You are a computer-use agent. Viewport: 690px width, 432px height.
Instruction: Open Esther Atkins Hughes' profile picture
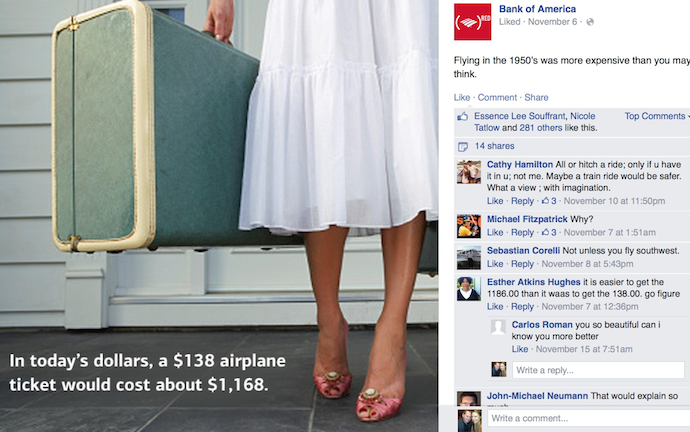pyautogui.click(x=469, y=289)
